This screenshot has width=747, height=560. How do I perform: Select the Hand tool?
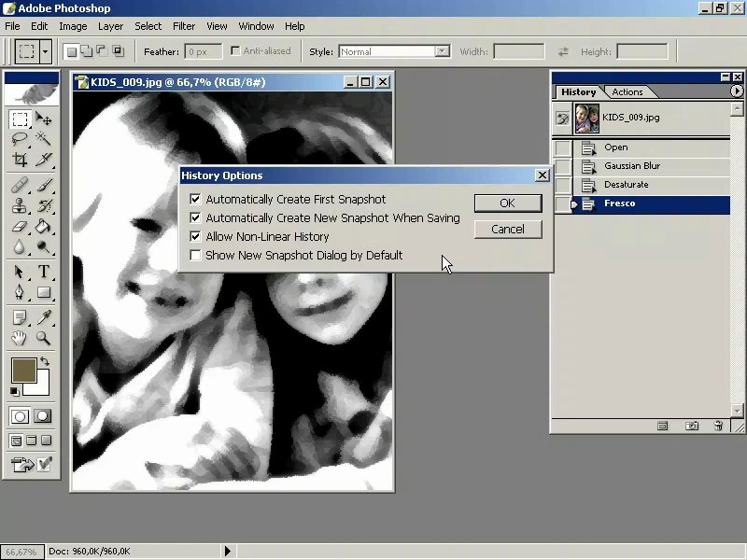[x=20, y=338]
